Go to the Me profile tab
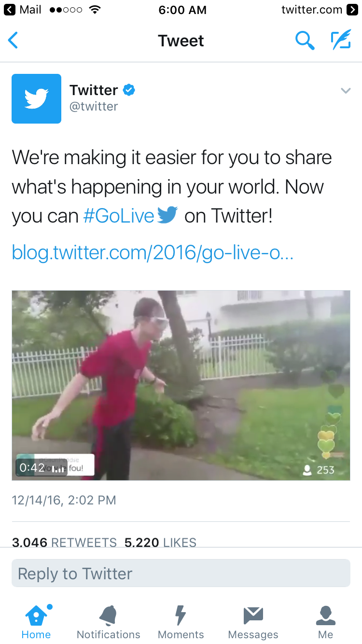362x644 pixels. point(326,622)
